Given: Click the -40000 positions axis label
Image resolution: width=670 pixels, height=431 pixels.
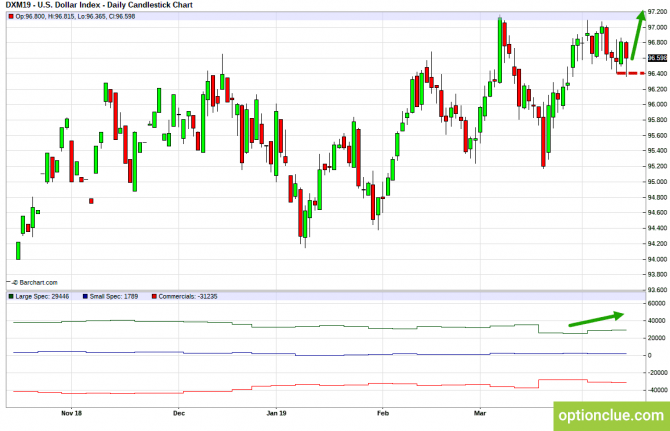Looking at the screenshot, I should (x=657, y=390).
